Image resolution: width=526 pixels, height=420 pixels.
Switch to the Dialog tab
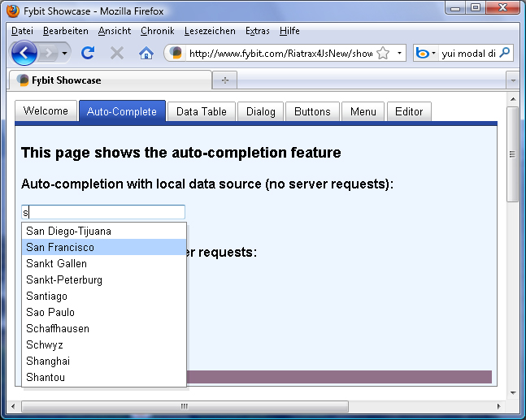click(261, 111)
